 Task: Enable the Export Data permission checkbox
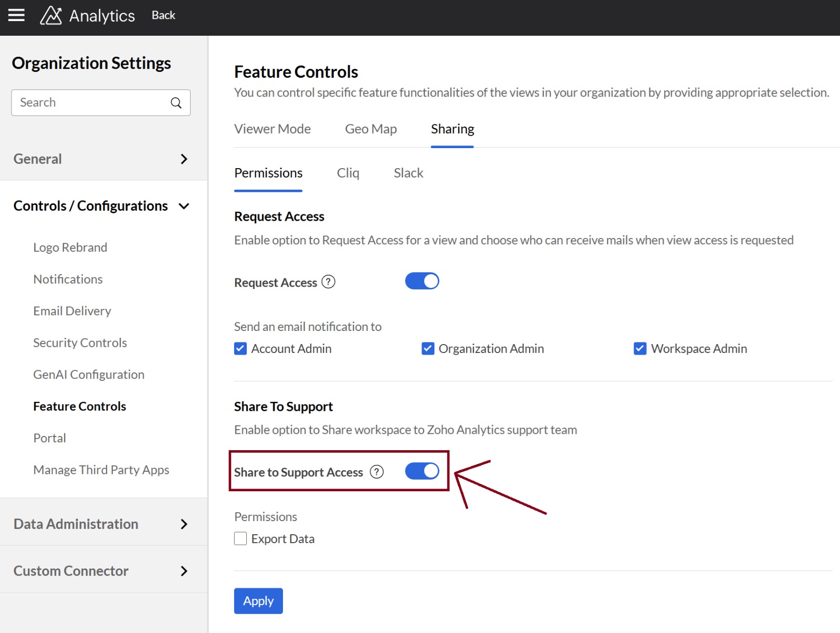click(240, 539)
